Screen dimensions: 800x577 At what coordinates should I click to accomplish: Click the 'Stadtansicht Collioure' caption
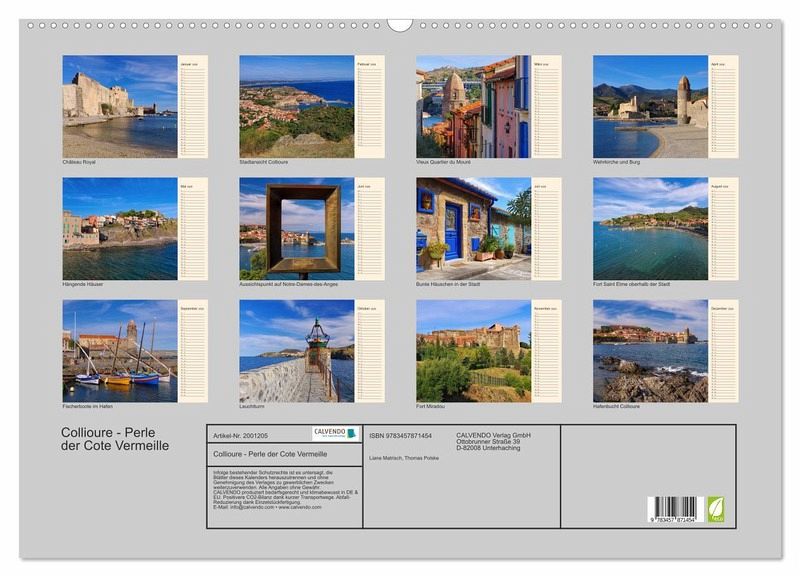[x=263, y=162]
